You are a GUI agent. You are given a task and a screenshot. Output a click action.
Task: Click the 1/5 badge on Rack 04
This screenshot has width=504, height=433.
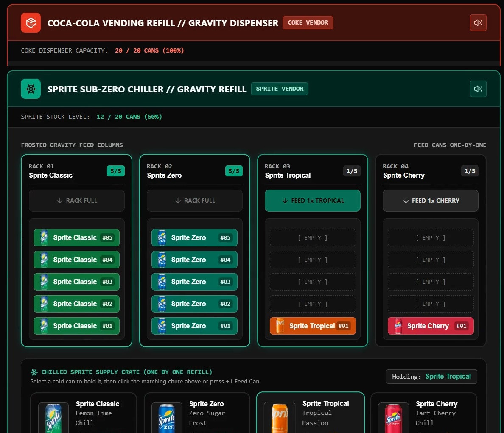(470, 171)
